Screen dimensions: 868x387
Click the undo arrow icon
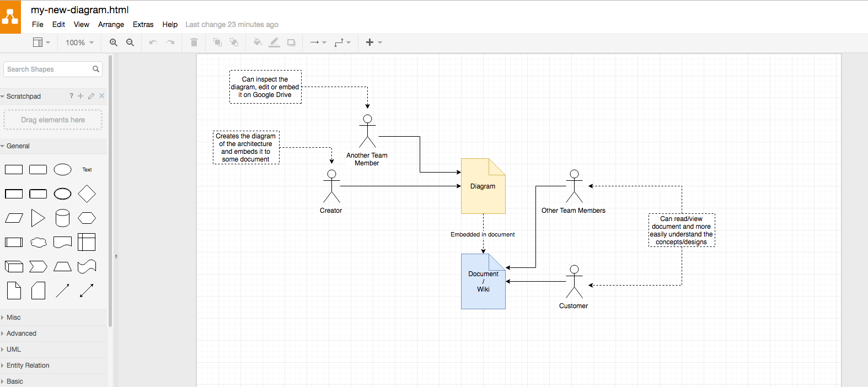(x=153, y=42)
